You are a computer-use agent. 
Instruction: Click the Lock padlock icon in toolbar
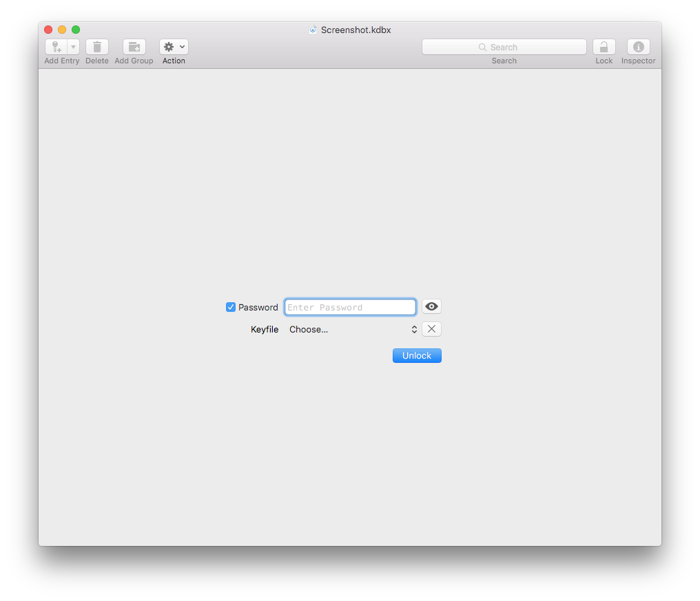click(x=604, y=47)
